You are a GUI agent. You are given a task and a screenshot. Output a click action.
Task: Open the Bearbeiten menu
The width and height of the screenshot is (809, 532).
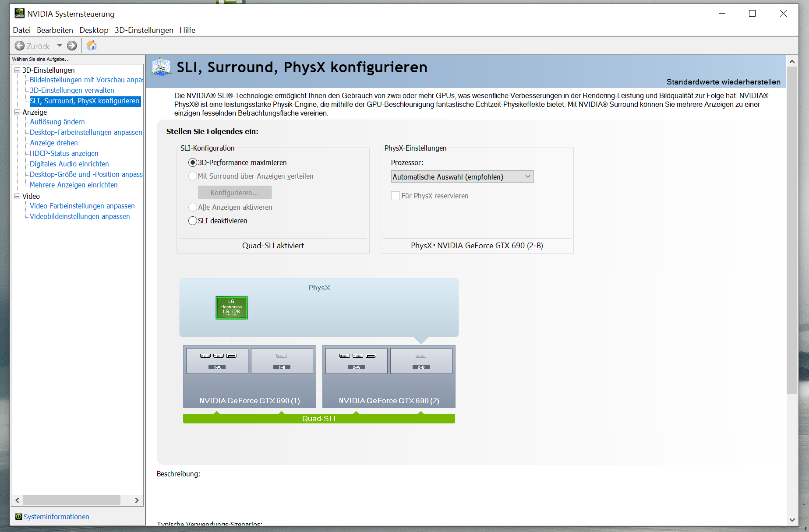55,30
